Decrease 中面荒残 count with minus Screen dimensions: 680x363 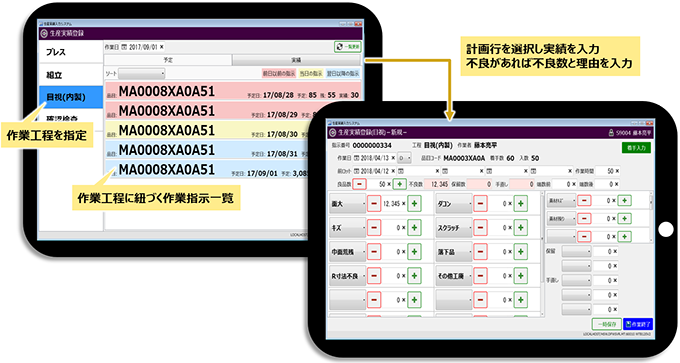(x=374, y=252)
